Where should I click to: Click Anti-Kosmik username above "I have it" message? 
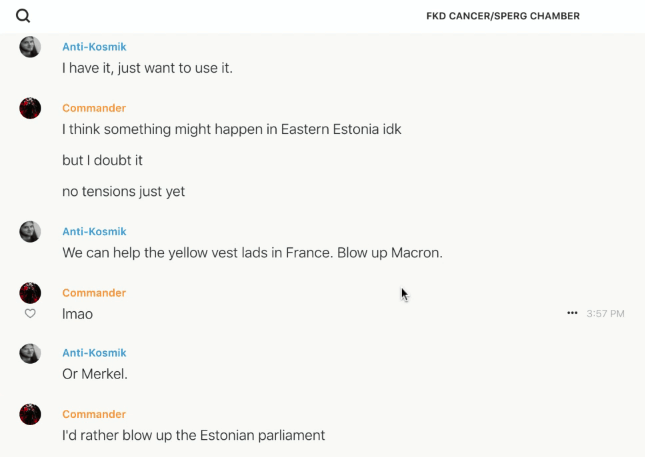pos(94,47)
